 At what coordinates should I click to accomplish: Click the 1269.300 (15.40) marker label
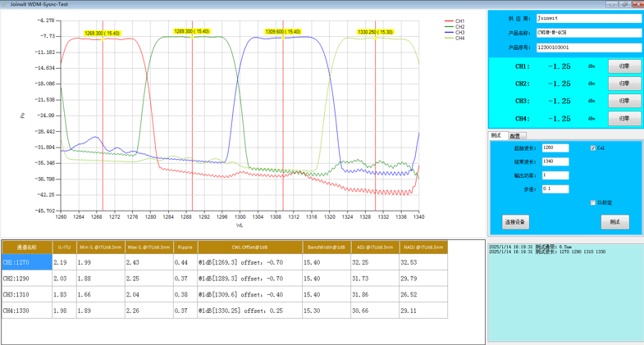(x=102, y=34)
